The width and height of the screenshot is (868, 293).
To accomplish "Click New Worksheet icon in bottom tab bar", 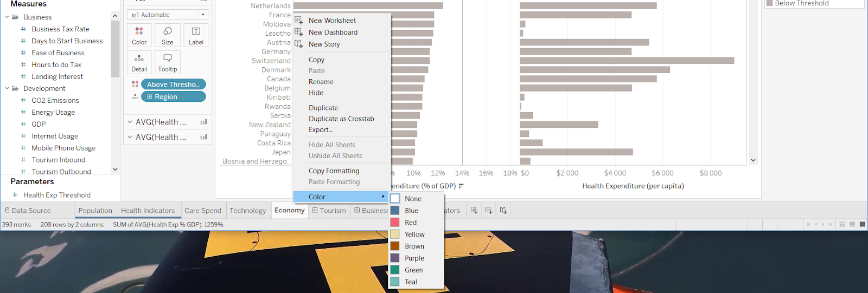I will (474, 210).
